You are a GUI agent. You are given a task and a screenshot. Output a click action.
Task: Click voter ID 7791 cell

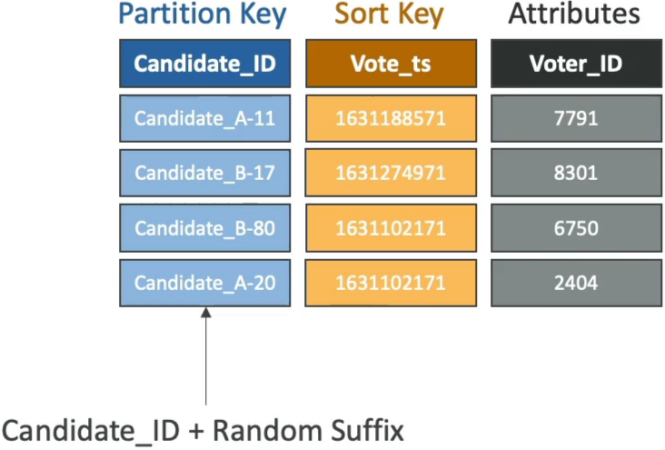(576, 118)
